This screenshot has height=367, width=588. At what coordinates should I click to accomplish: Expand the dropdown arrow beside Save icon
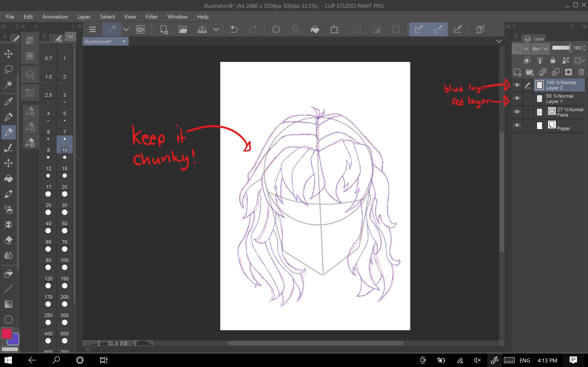point(216,29)
